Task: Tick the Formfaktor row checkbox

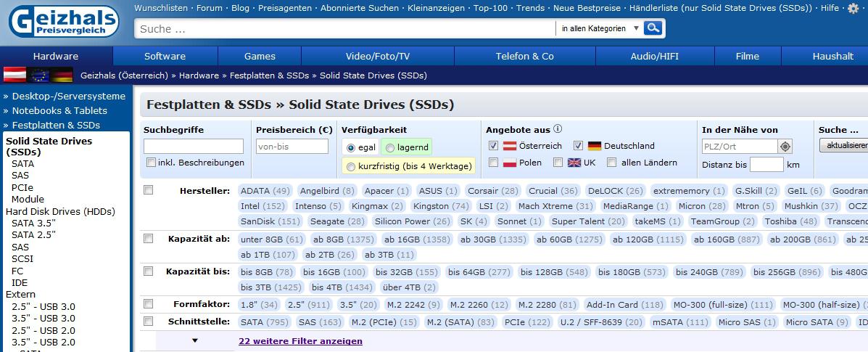Action: (149, 304)
